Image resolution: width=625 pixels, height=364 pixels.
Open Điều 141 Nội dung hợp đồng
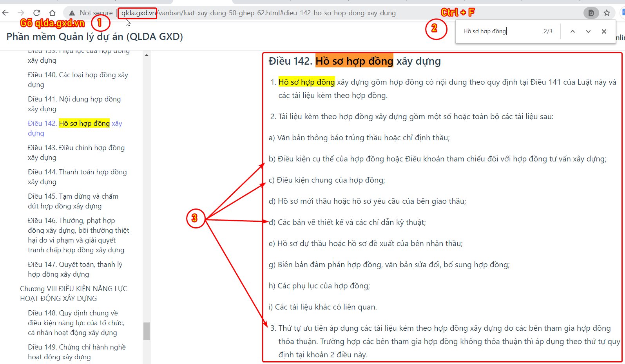[x=74, y=104]
